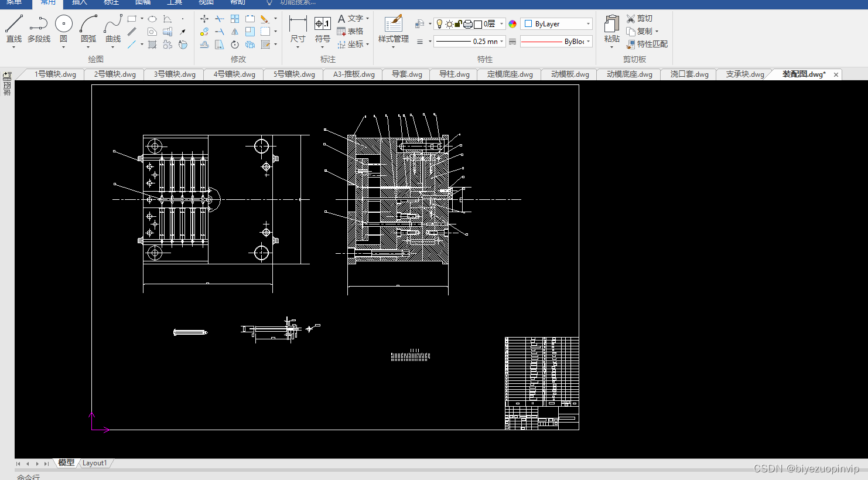This screenshot has height=480, width=868.
Task: Click the Scale tool in Modify panel
Action: (x=250, y=32)
